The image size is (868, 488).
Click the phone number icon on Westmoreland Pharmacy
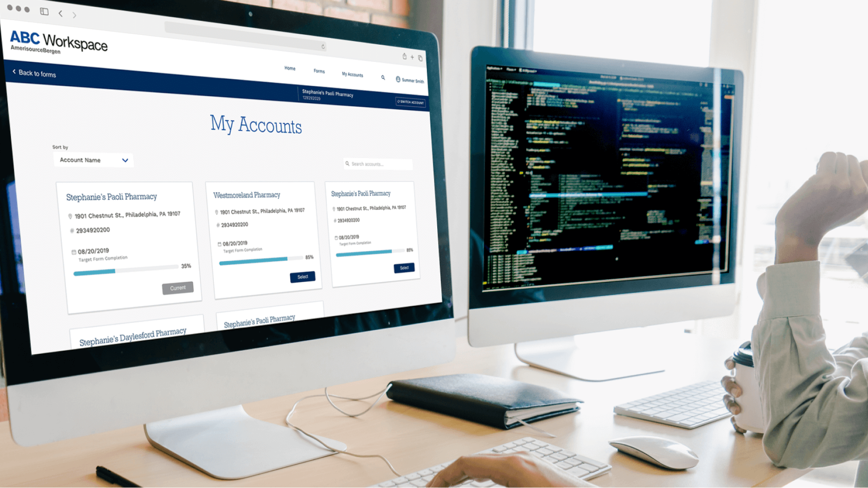[217, 225]
